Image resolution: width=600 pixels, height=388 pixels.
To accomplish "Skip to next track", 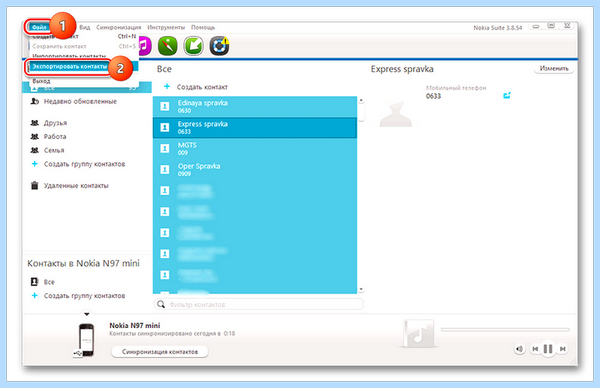I will click(562, 349).
